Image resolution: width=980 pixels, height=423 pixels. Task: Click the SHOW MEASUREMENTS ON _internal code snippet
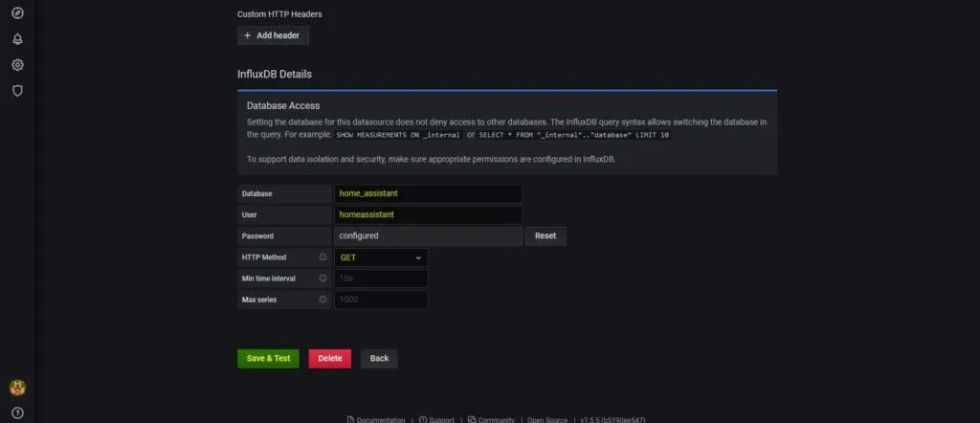(x=399, y=135)
